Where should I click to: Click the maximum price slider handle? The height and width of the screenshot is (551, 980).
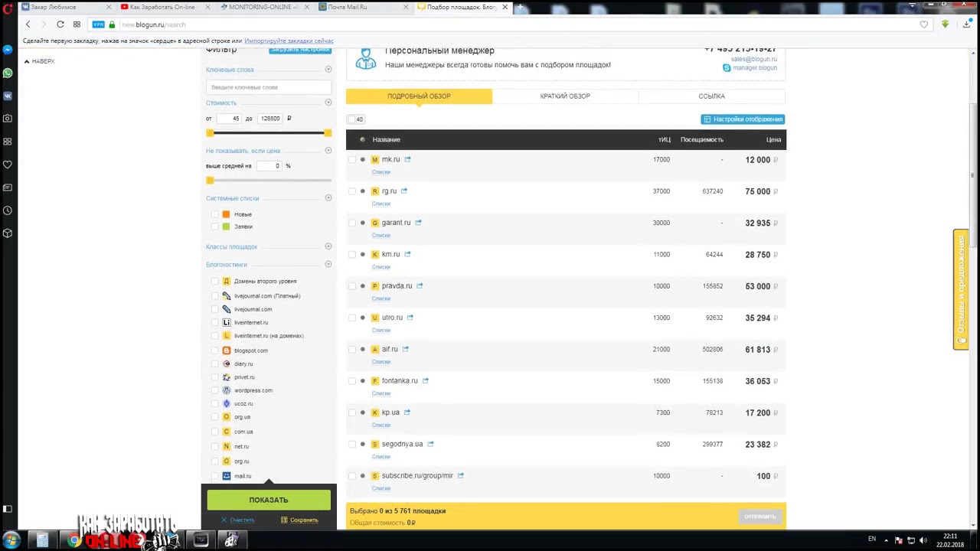click(x=328, y=133)
